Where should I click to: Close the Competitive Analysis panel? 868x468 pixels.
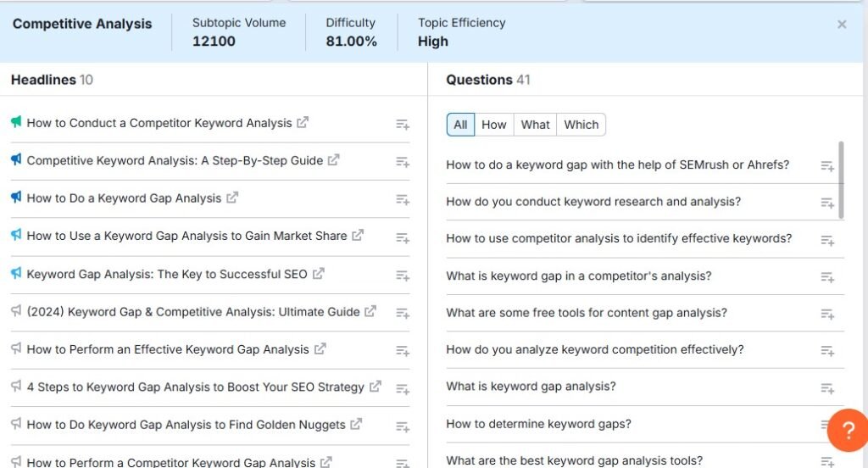[x=842, y=25]
